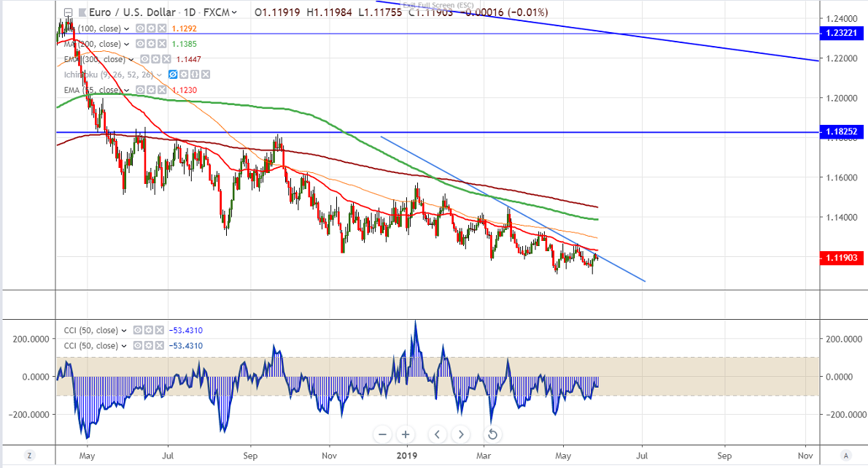Toggle auto scale with the A button
This screenshot has width=868, height=468.
click(x=845, y=456)
